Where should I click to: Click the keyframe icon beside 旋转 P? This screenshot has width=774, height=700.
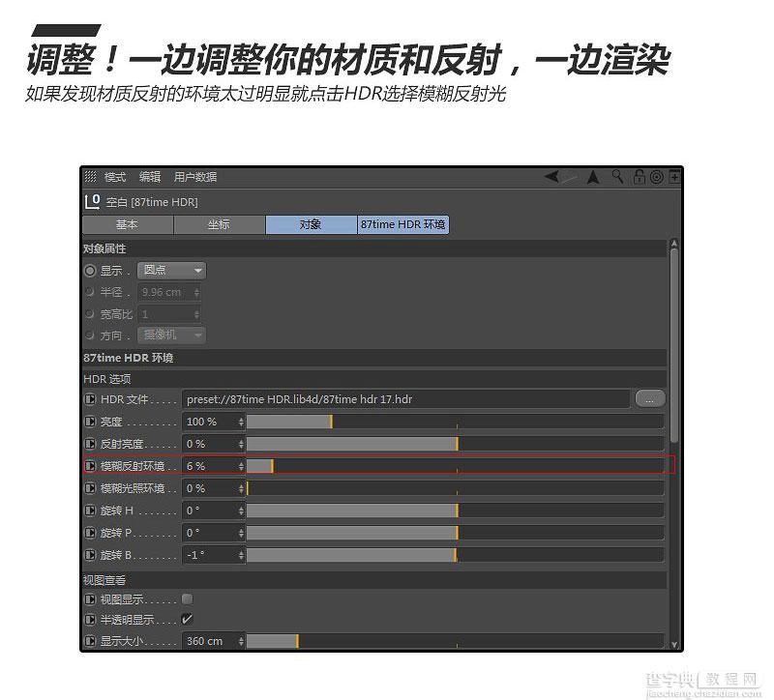pos(90,533)
